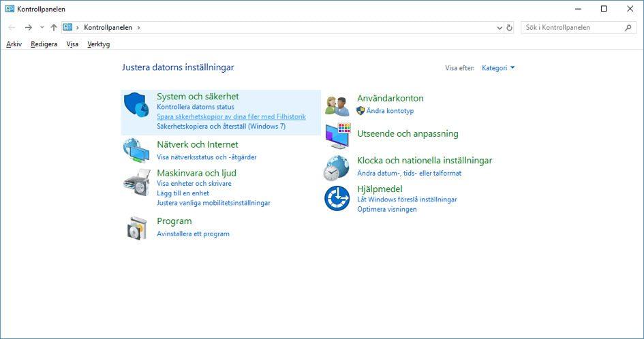Image resolution: width=644 pixels, height=339 pixels.
Task: Click the Maskinvara och ljud printer icon
Action: coord(136,182)
